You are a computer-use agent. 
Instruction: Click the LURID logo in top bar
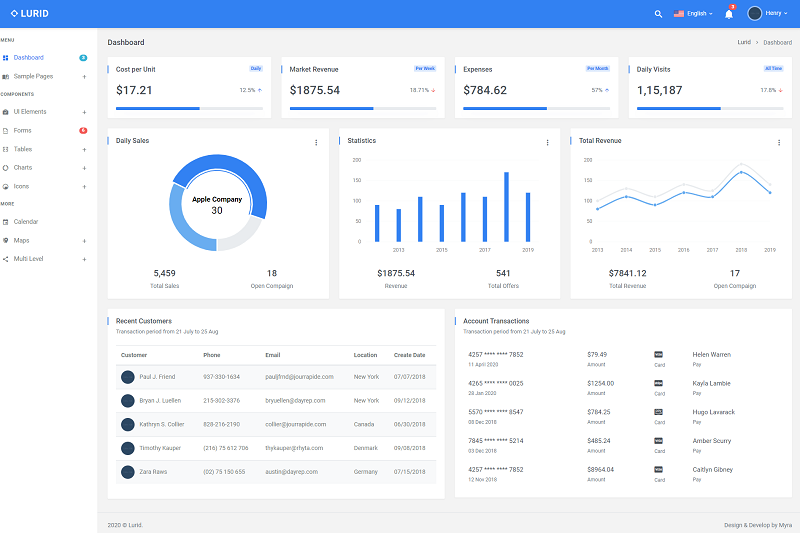[29, 13]
